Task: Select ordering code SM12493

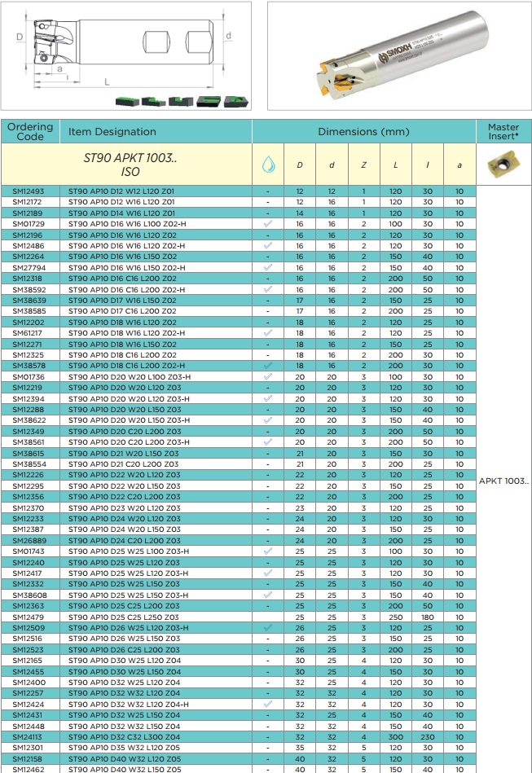Action: click(28, 191)
